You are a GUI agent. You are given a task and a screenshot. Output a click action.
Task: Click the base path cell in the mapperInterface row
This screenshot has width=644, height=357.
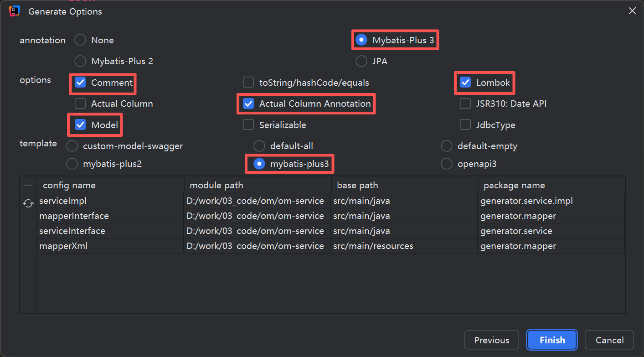coord(405,216)
